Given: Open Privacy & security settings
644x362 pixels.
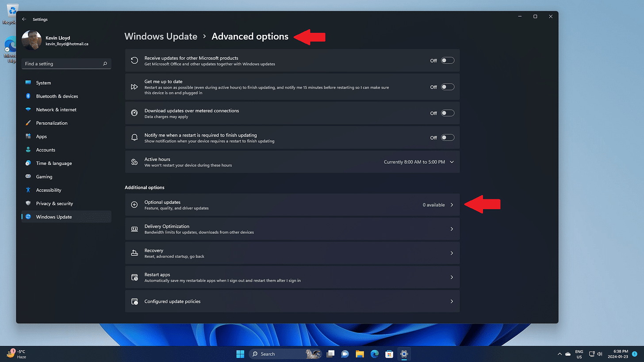Looking at the screenshot, I should 54,203.
